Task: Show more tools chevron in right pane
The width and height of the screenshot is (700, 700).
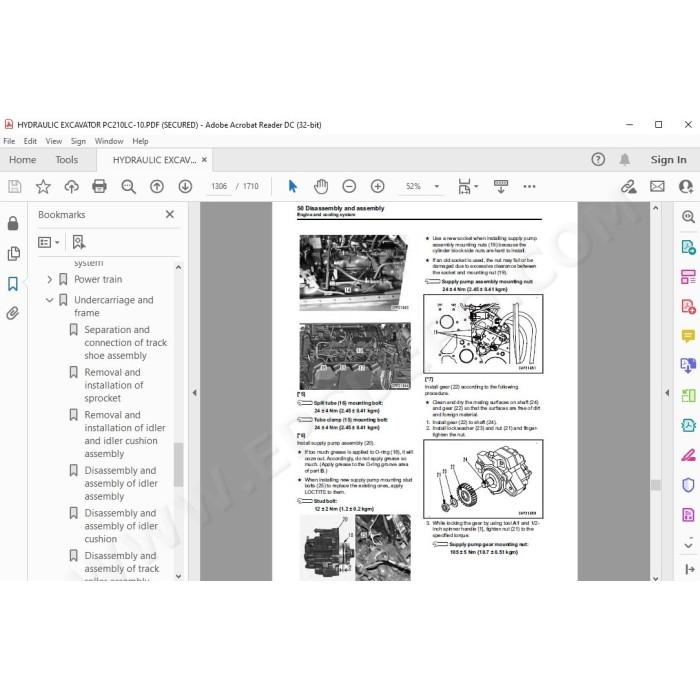Action: [688, 546]
